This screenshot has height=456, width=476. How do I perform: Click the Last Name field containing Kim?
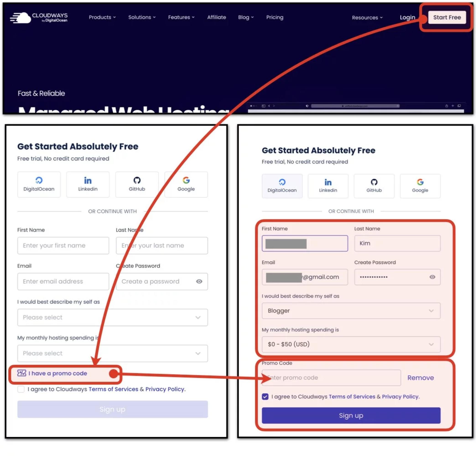click(x=397, y=243)
